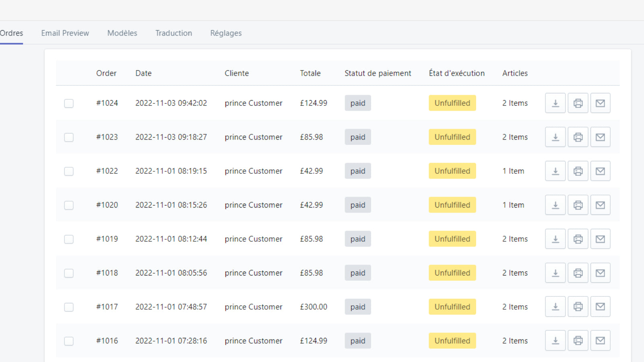Image resolution: width=644 pixels, height=362 pixels.
Task: Email invoice for order #1022
Action: tap(600, 171)
